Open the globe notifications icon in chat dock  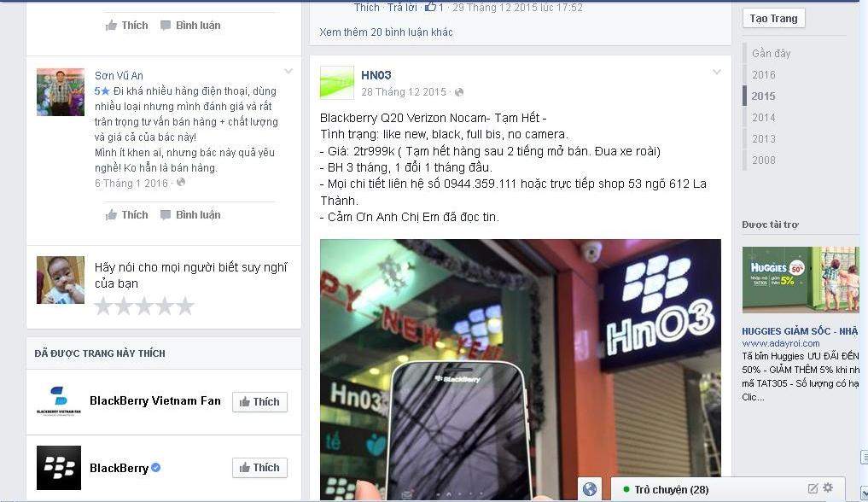[x=590, y=489]
